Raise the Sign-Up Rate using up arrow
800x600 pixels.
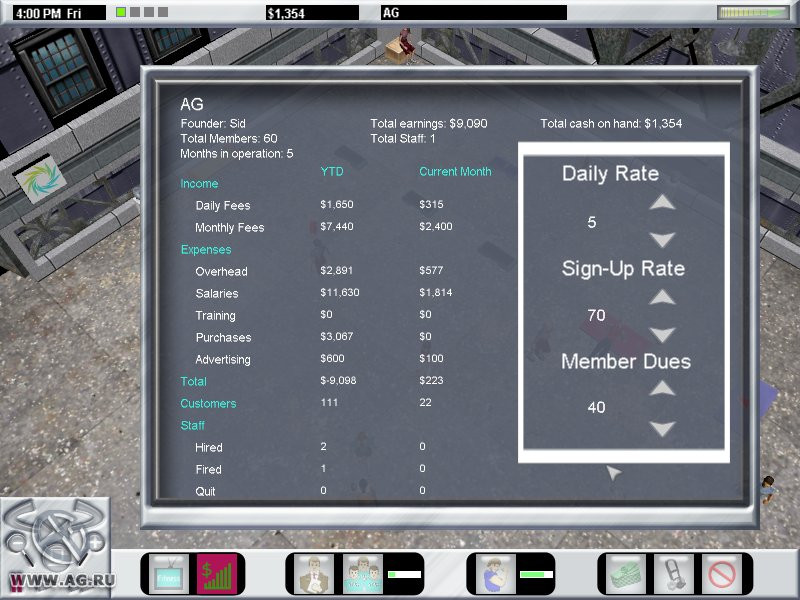pos(662,297)
